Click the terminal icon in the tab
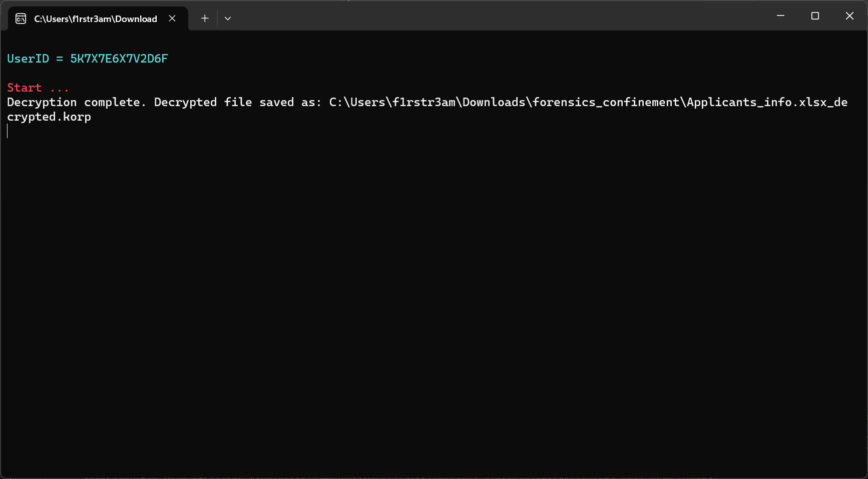 [x=21, y=19]
